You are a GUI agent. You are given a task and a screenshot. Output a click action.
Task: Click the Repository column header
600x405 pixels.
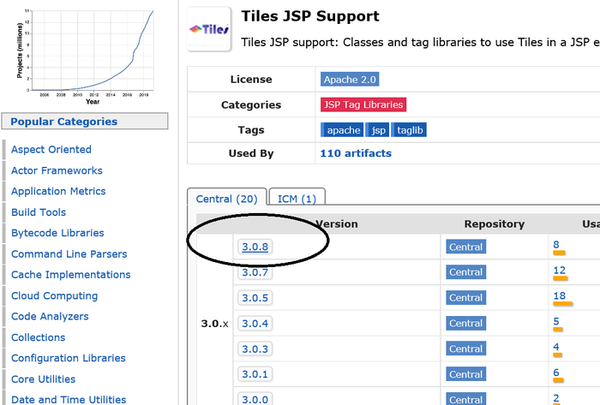pyautogui.click(x=494, y=224)
